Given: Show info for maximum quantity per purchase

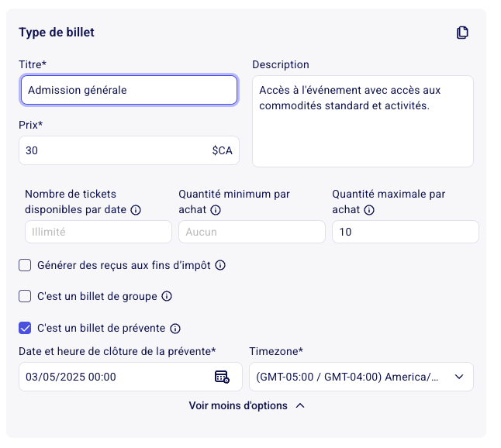Looking at the screenshot, I should tap(369, 210).
